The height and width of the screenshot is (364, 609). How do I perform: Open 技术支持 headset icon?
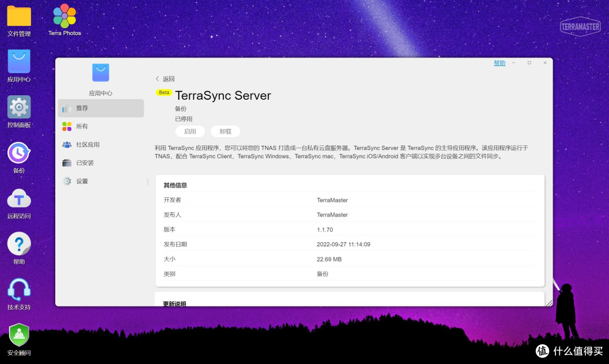click(19, 290)
